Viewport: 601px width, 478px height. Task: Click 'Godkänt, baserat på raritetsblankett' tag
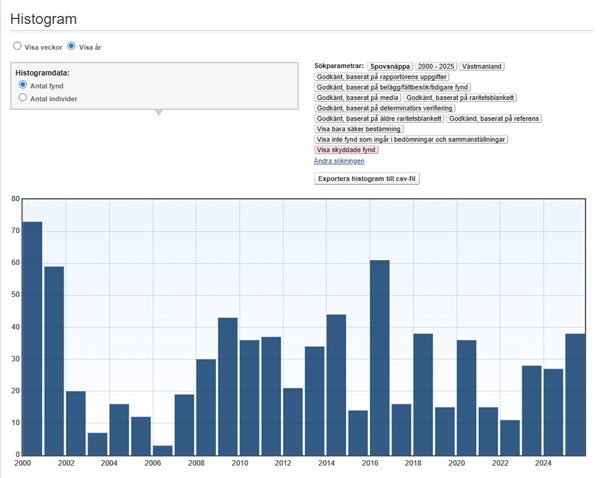pos(461,98)
